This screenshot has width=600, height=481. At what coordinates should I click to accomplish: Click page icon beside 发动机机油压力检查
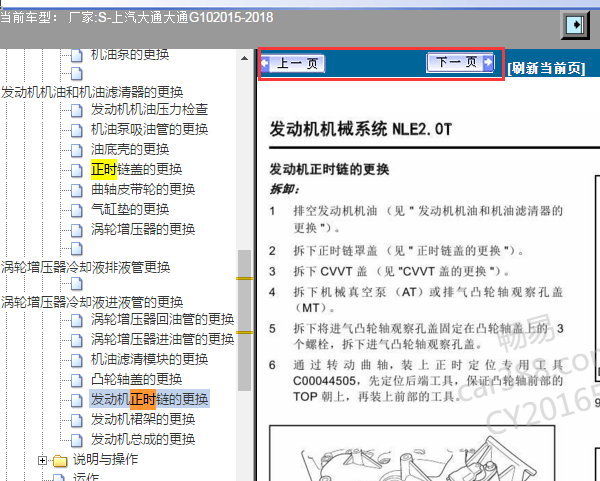coord(77,110)
